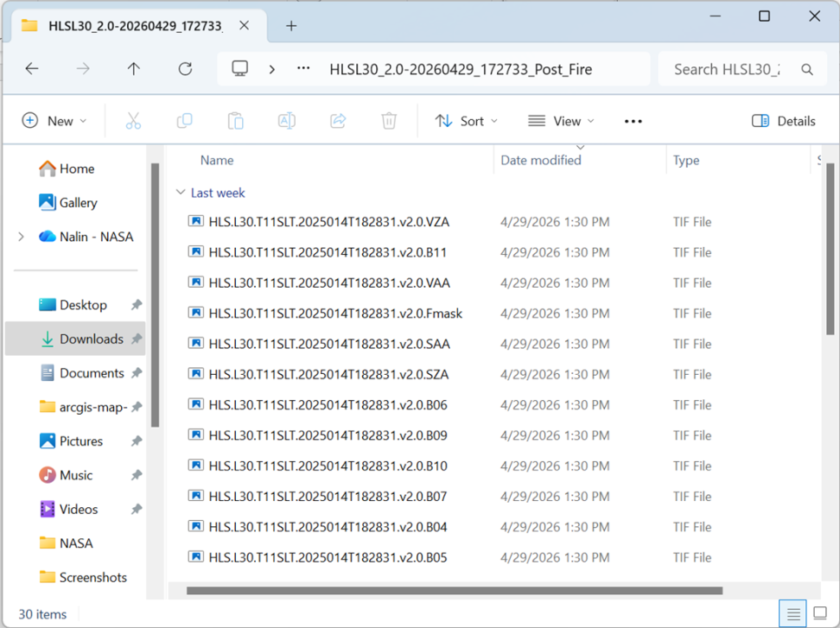Viewport: 840px width, 628px height.
Task: Open arcgis-map- folder in quick access
Action: (83, 407)
